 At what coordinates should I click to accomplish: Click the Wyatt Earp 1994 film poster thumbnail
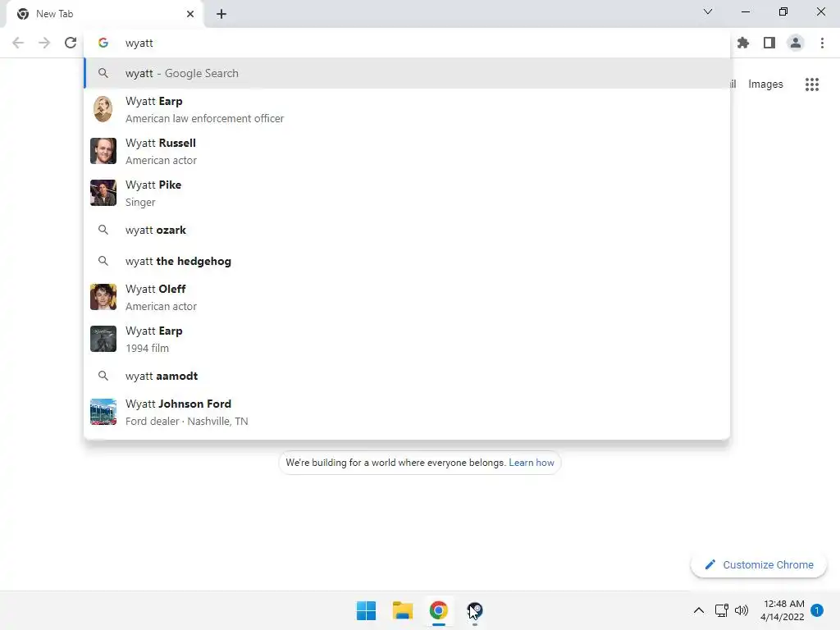point(103,339)
